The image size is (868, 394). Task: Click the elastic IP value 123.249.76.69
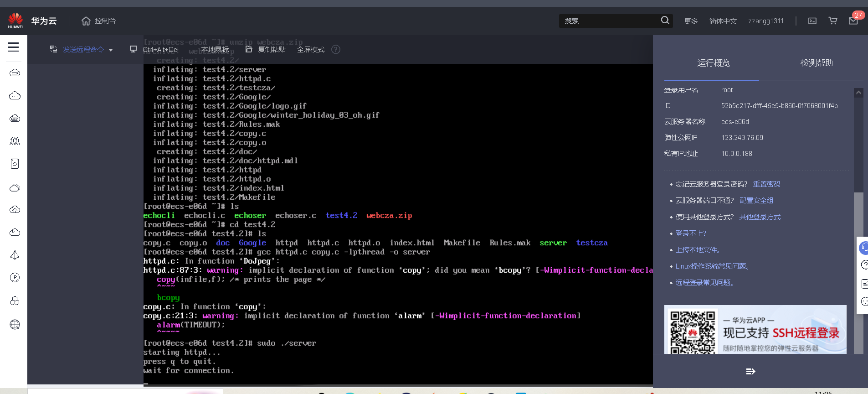[x=742, y=138]
